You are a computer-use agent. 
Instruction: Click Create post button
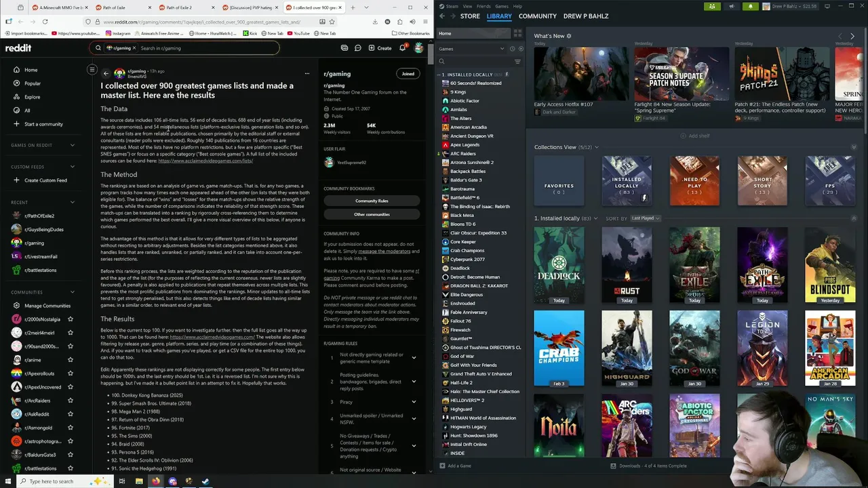(380, 48)
